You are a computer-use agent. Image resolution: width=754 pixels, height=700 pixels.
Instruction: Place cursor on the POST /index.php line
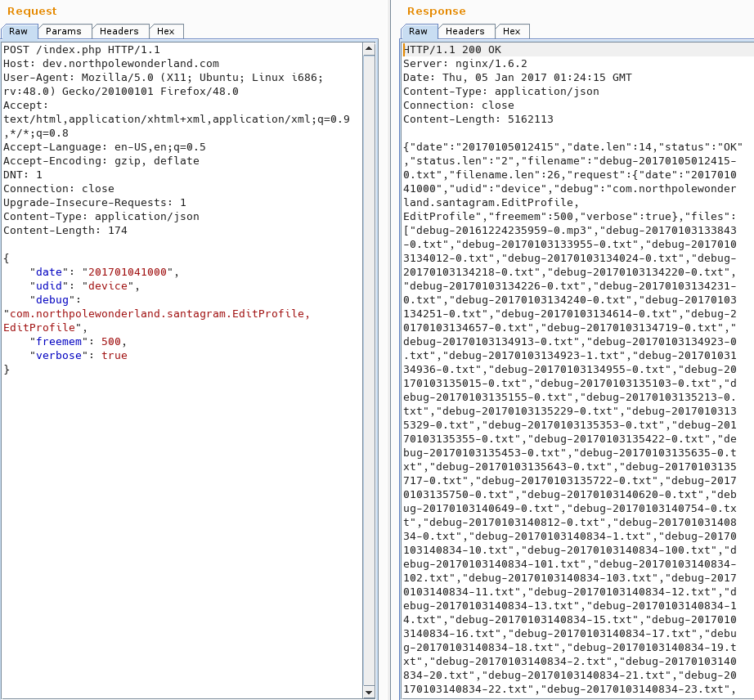tap(82, 50)
